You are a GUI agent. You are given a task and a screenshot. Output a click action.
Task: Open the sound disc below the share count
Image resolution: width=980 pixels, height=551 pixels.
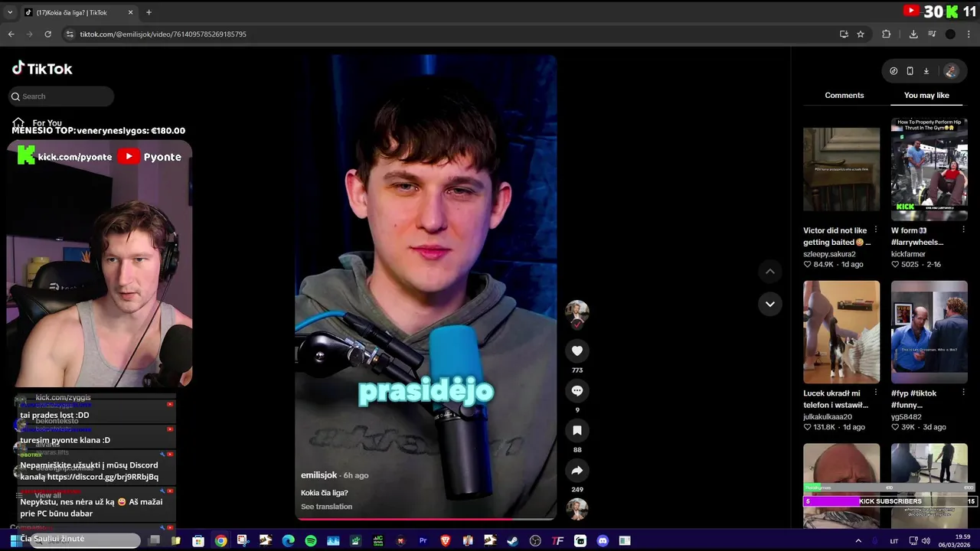click(x=577, y=509)
